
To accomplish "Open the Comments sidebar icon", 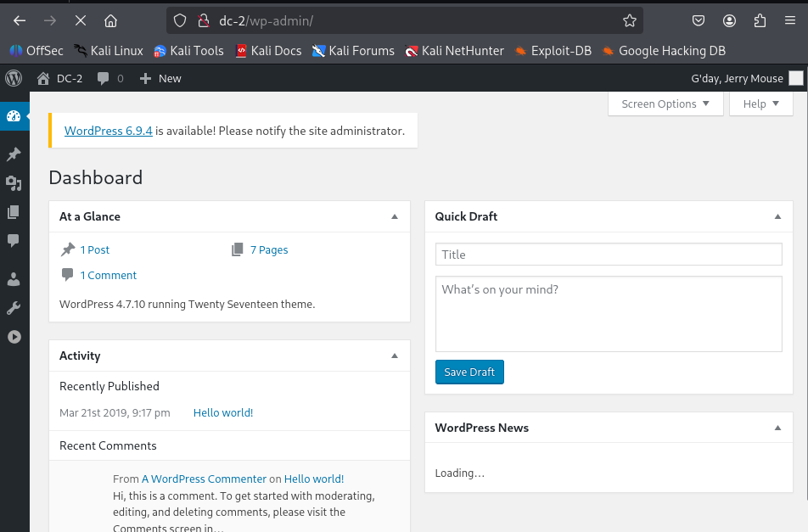I will [14, 241].
